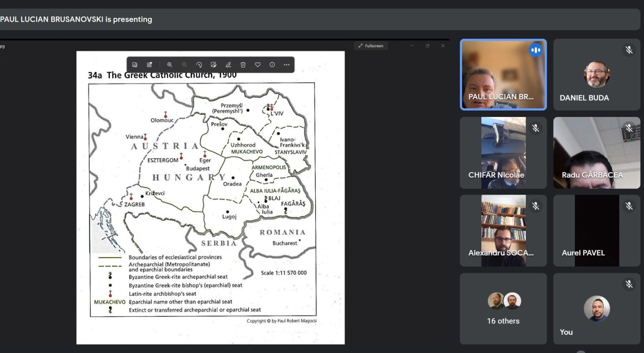Open the three-dot See more menu
The image size is (644, 353).
pos(287,65)
